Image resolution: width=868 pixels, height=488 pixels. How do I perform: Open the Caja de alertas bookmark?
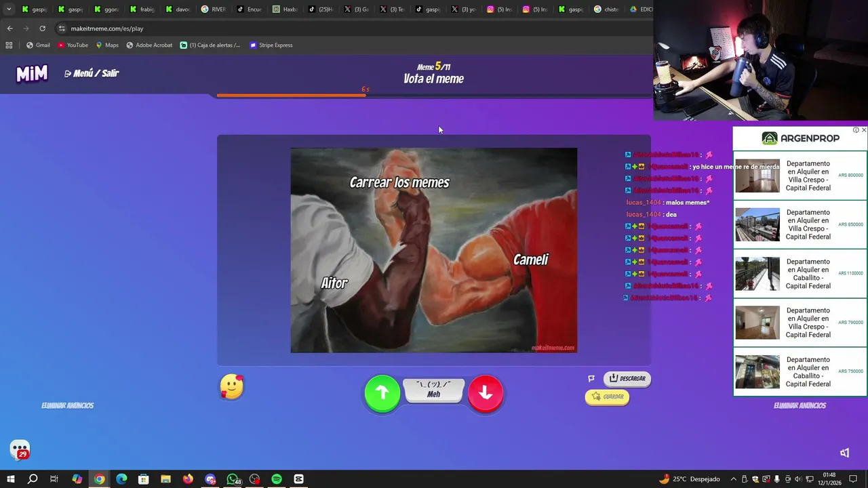click(210, 45)
